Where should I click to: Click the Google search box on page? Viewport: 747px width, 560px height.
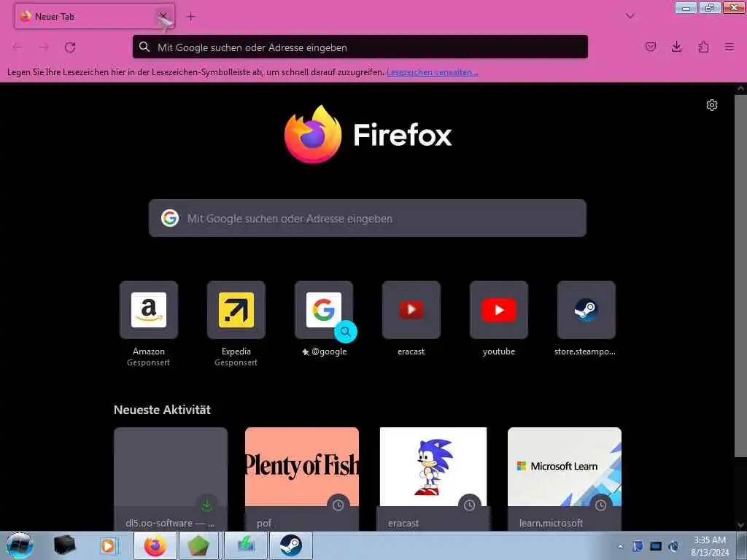coord(368,218)
